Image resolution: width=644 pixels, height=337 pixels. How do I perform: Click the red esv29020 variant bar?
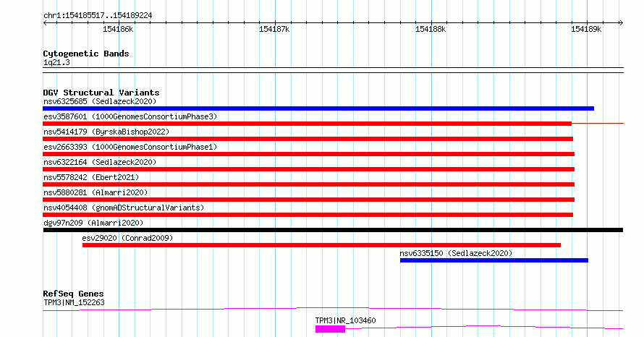[x=321, y=245]
